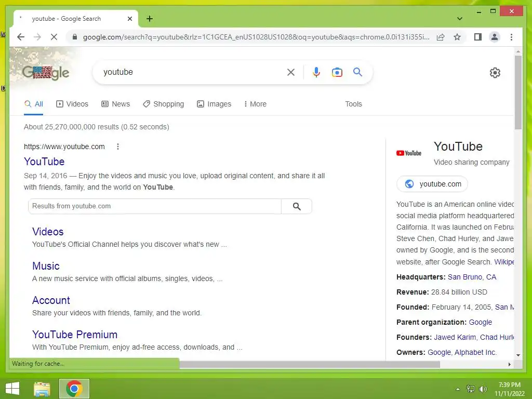
Task: Expand the More search categories
Action: click(255, 104)
